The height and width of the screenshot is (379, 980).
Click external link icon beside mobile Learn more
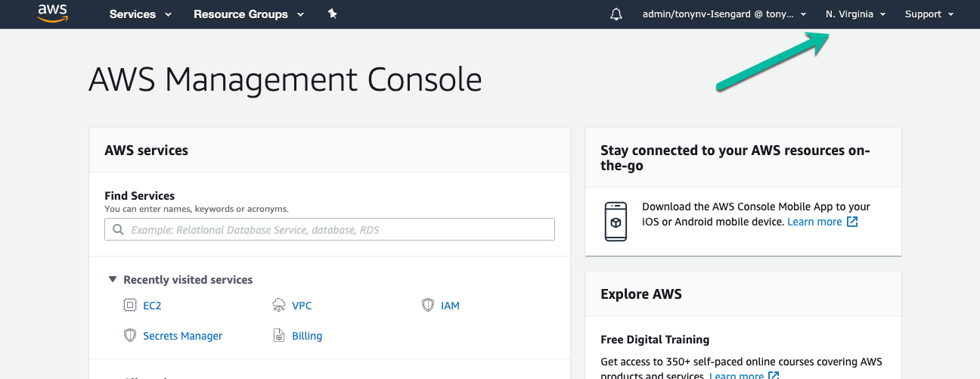pos(852,222)
